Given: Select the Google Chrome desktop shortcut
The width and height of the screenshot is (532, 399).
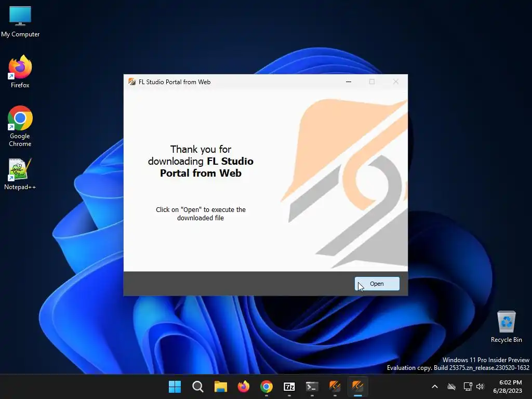Looking at the screenshot, I should tap(20, 126).
